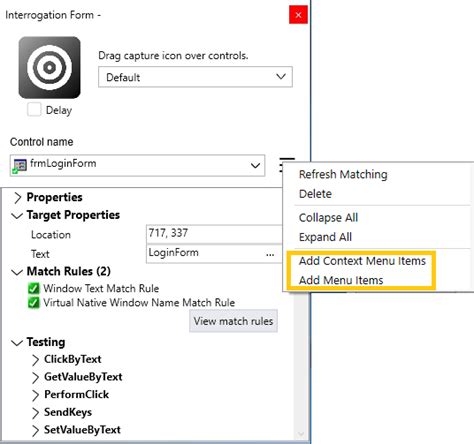Open the Default capture mode dropdown

(195, 77)
